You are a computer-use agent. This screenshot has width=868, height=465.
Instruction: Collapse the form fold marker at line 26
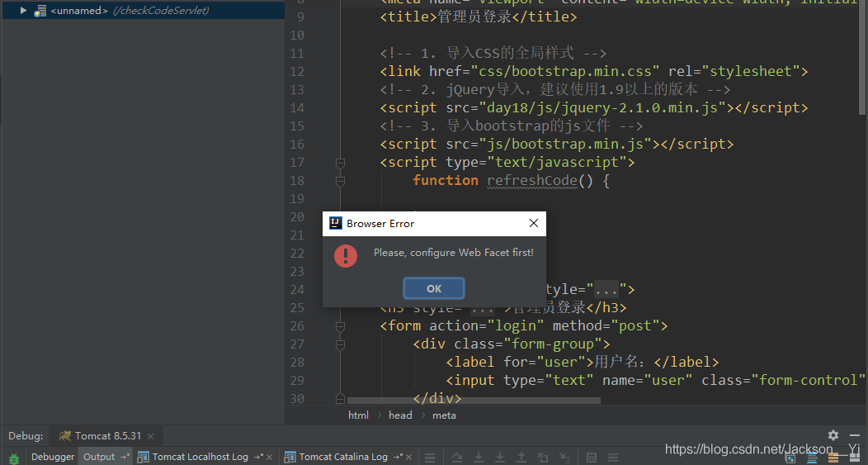(341, 326)
